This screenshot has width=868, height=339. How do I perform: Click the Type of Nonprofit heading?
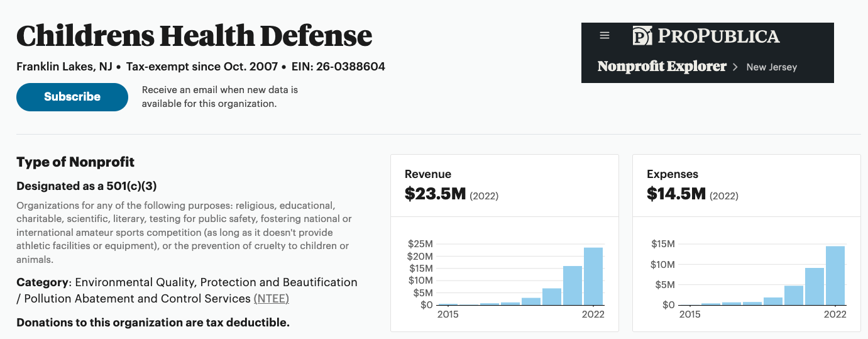(75, 162)
